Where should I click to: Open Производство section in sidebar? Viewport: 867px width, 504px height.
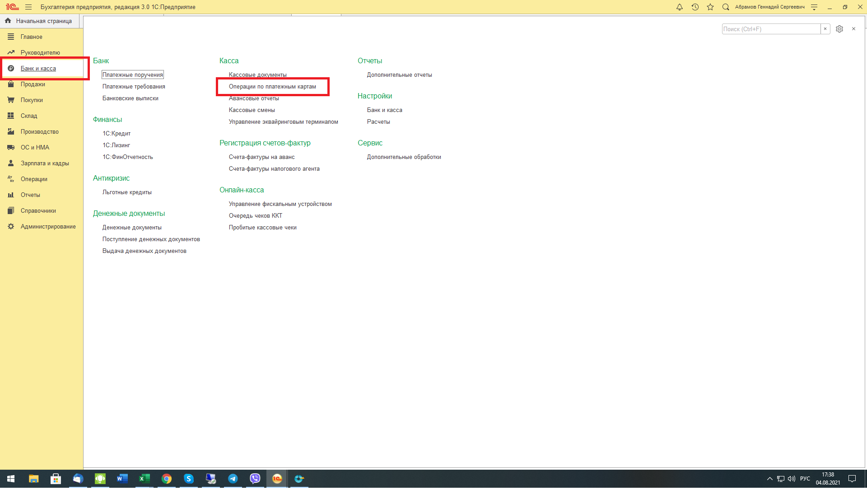39,131
